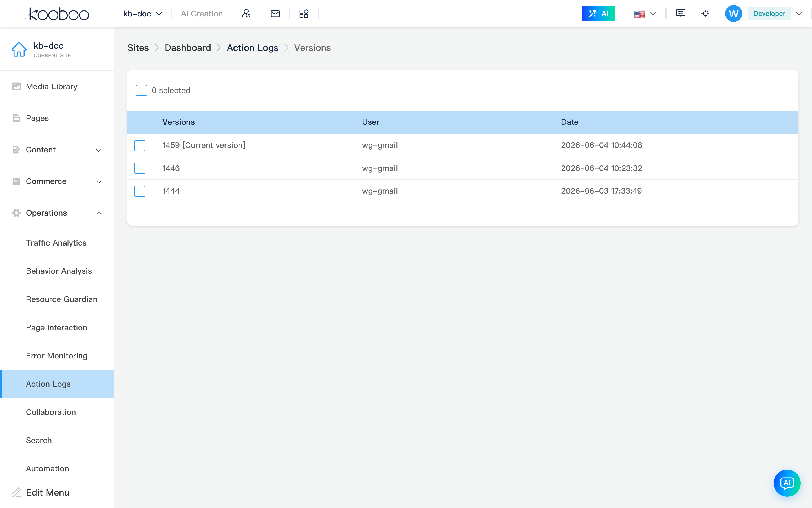Open the presentation board icon

(x=680, y=14)
